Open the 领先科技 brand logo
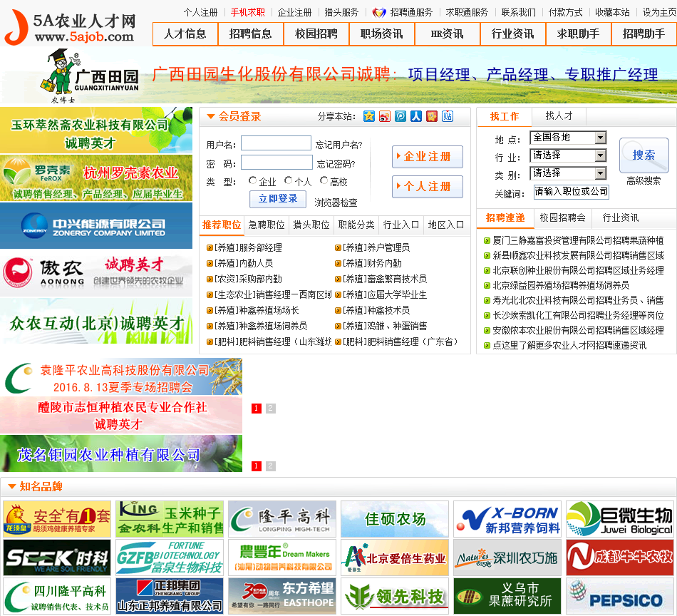The image size is (677, 616). tap(395, 596)
